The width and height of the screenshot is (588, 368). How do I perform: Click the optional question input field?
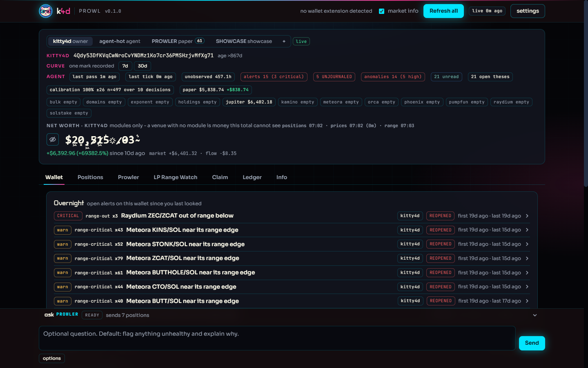277,338
